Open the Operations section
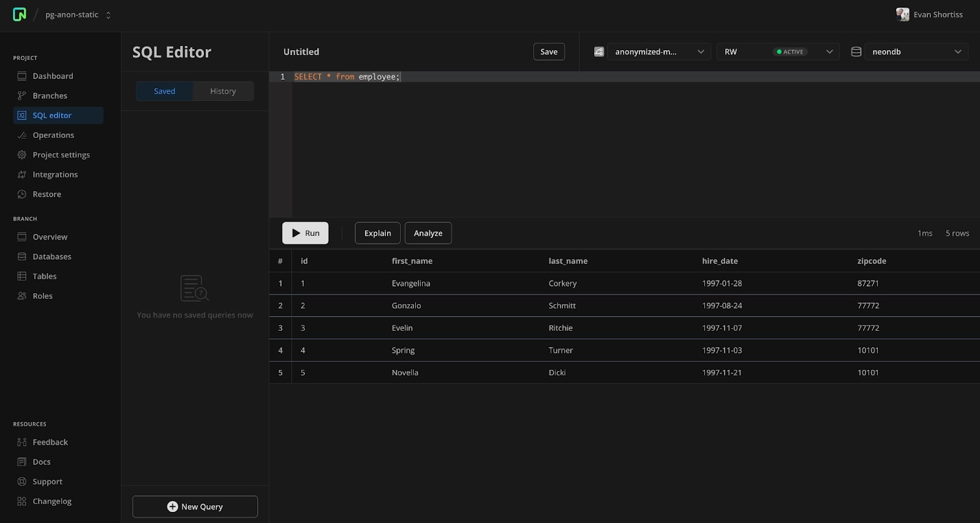Image resolution: width=980 pixels, height=523 pixels. click(53, 135)
